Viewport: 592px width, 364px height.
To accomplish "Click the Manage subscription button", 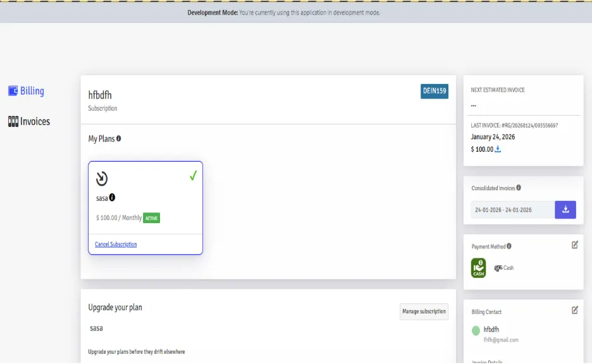I will (x=424, y=312).
